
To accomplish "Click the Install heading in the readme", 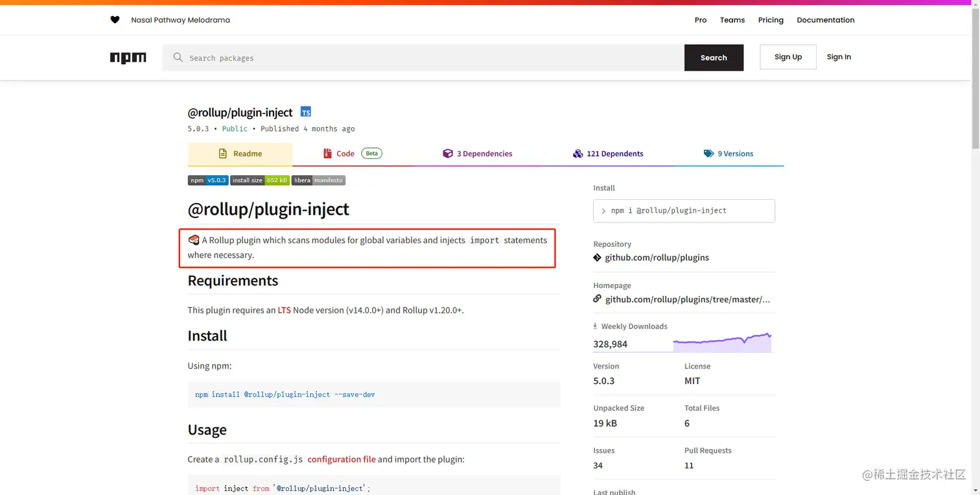I will point(207,336).
